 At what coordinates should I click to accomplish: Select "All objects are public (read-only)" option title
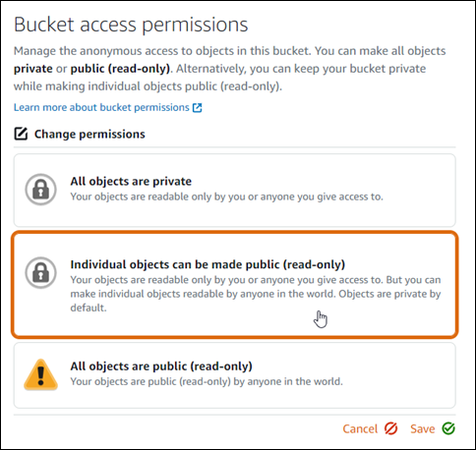click(161, 366)
